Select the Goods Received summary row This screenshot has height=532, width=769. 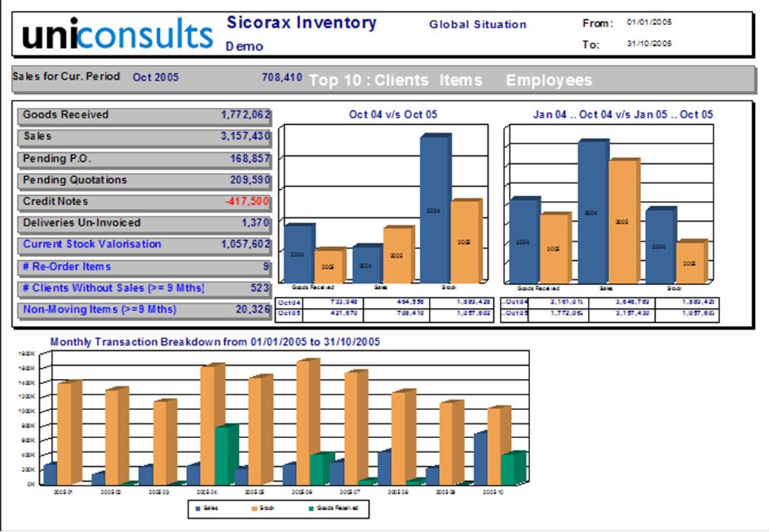146,115
